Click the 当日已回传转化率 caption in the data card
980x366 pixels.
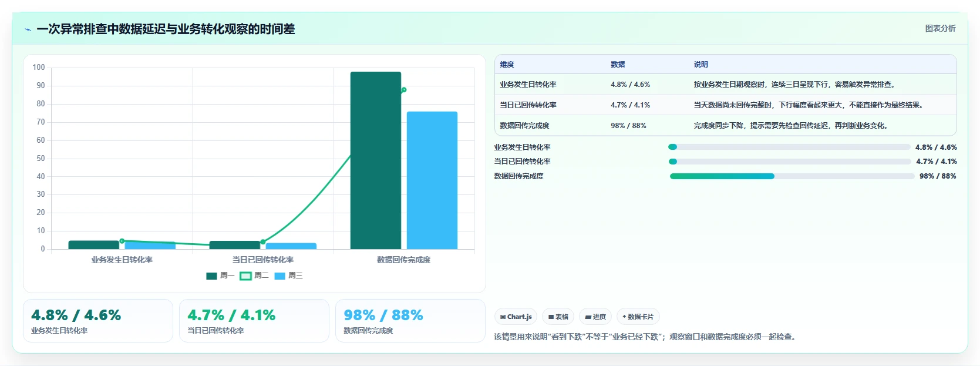[x=215, y=331]
